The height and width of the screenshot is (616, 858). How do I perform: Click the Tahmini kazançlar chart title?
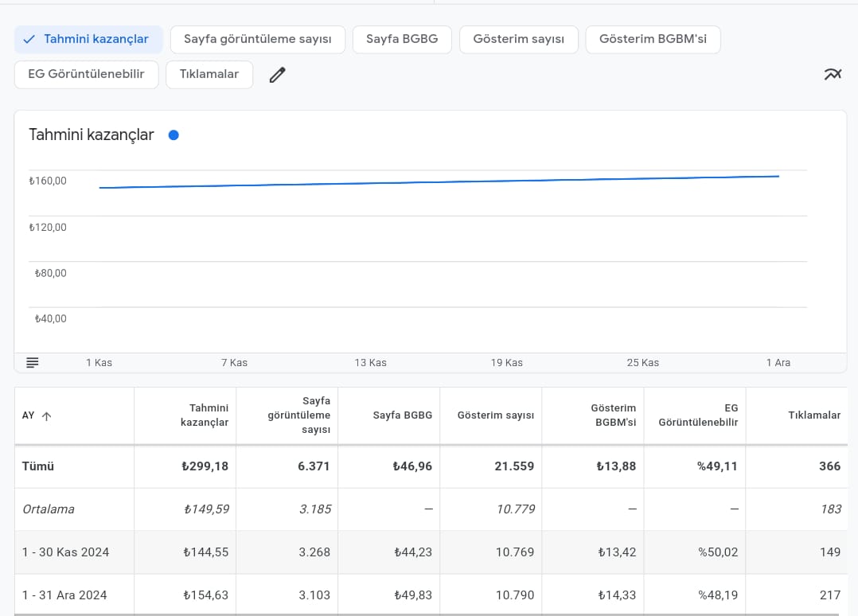pyautogui.click(x=92, y=135)
